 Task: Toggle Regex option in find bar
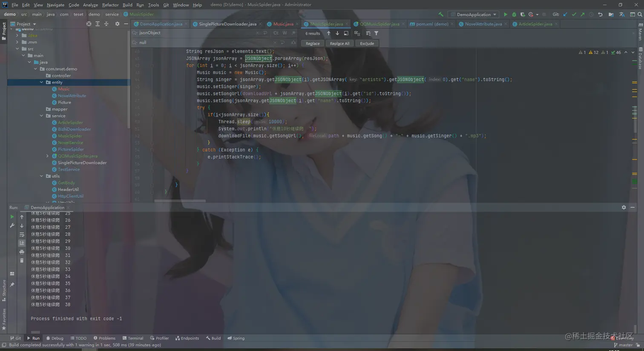[293, 33]
